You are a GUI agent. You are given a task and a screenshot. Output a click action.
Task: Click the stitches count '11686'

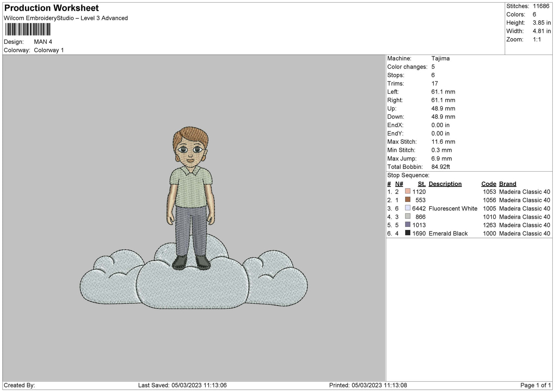coord(541,6)
